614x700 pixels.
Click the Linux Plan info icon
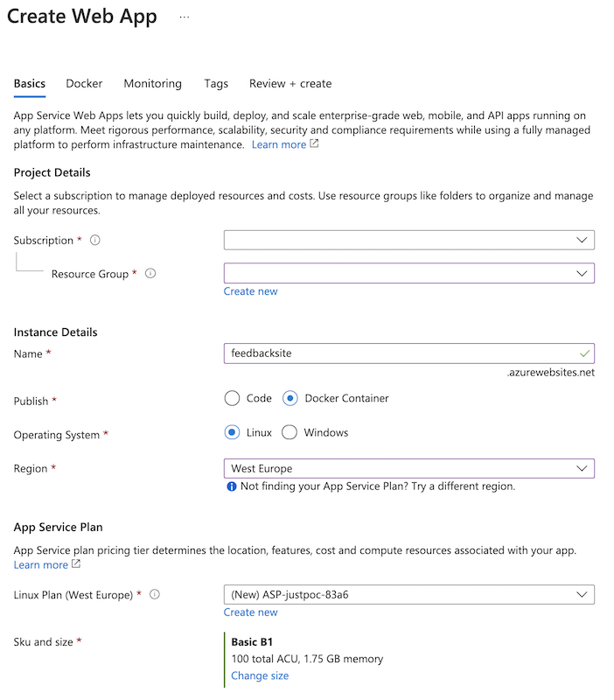pos(155,595)
